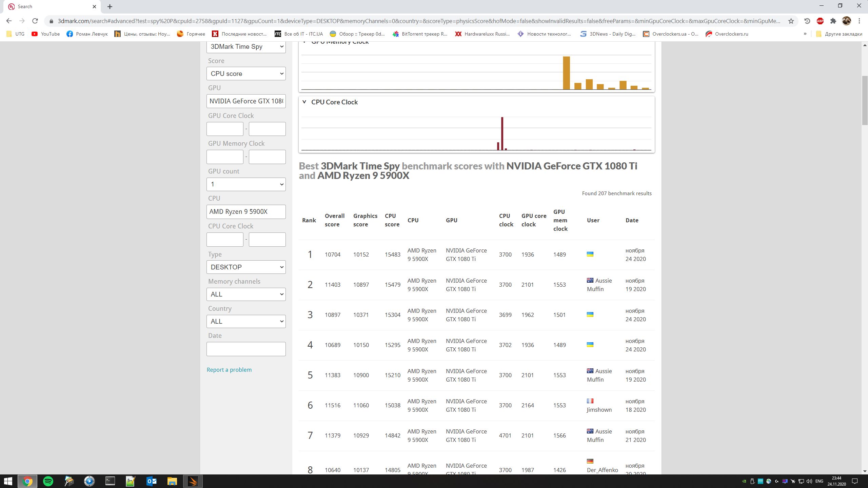Open notification center icon
This screenshot has width=868, height=488.
point(855,481)
